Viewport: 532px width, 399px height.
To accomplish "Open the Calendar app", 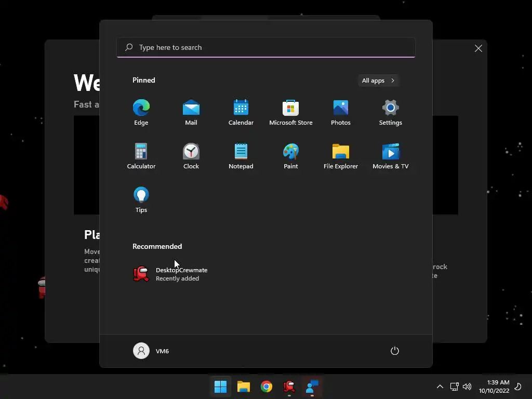I will pyautogui.click(x=241, y=112).
